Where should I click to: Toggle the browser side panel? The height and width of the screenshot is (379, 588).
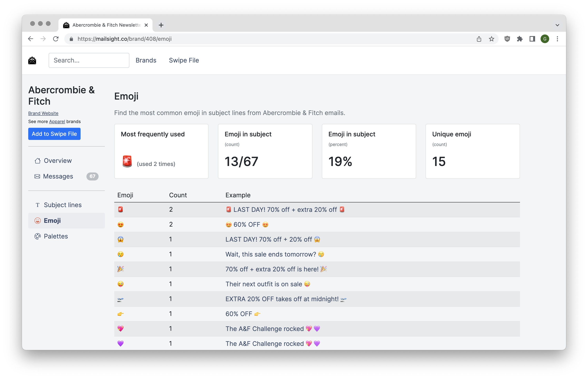coord(532,39)
